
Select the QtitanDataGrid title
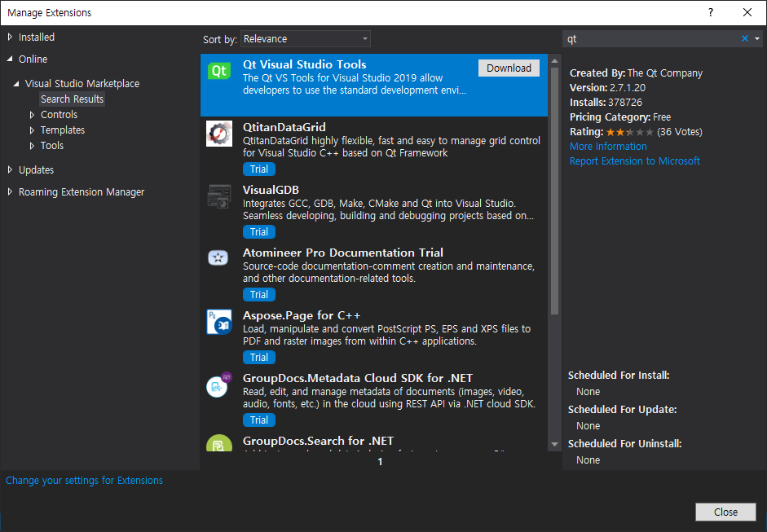284,127
